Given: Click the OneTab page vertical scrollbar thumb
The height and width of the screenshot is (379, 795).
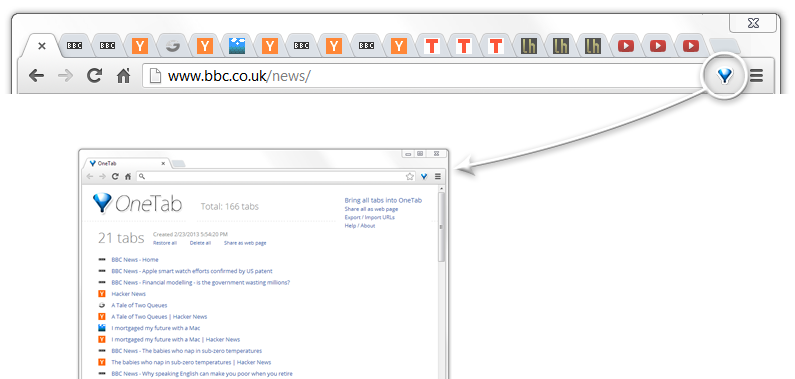Looking at the screenshot, I should (442, 227).
